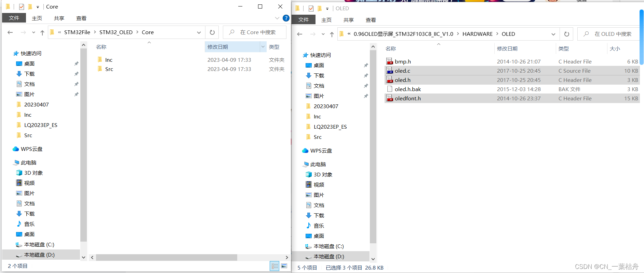
Task: Select oledfont.h file in OLED window
Action: click(x=512, y=98)
